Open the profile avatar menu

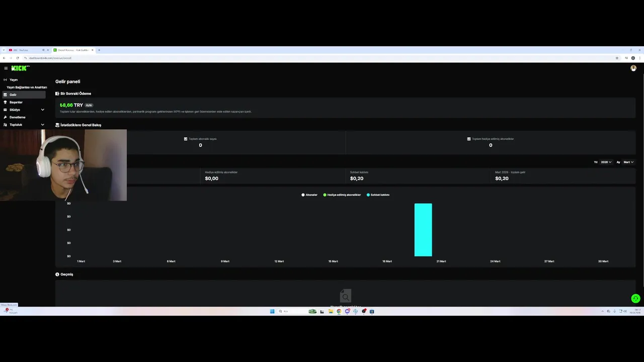click(x=633, y=68)
